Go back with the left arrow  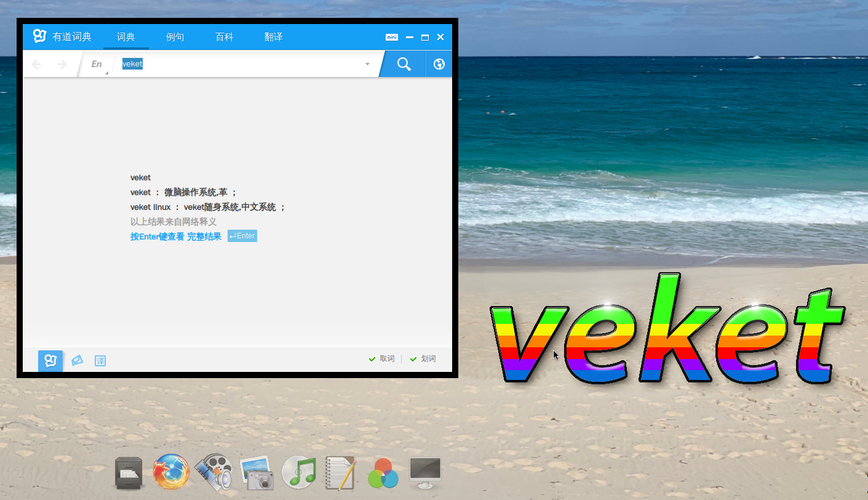pyautogui.click(x=37, y=64)
